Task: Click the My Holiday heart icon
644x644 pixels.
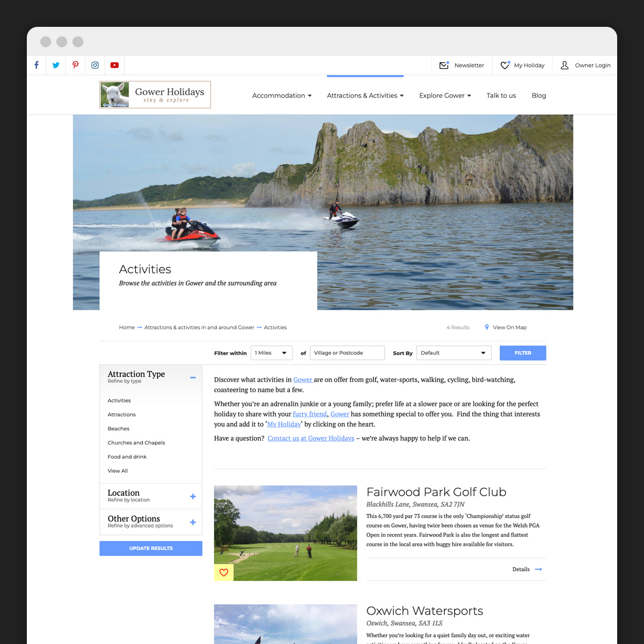Action: (505, 65)
